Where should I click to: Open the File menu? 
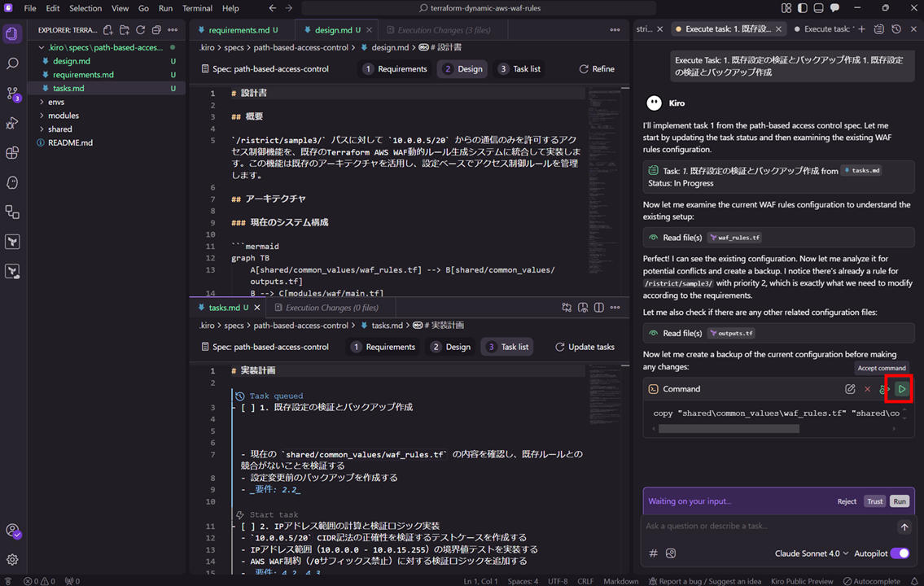(30, 8)
